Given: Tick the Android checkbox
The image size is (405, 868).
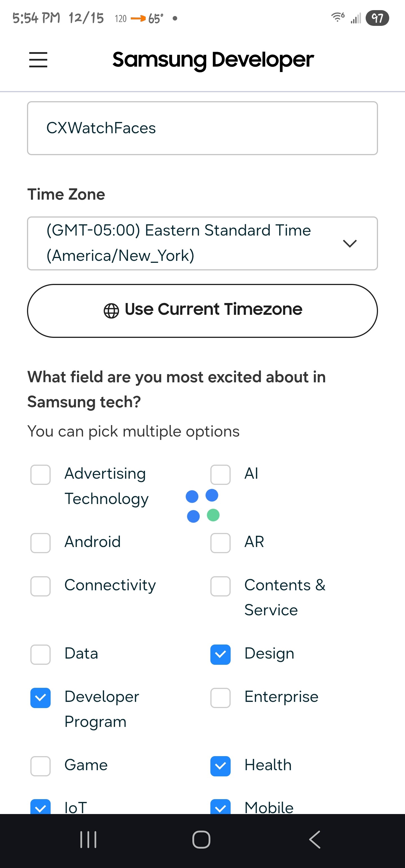Looking at the screenshot, I should tap(40, 543).
